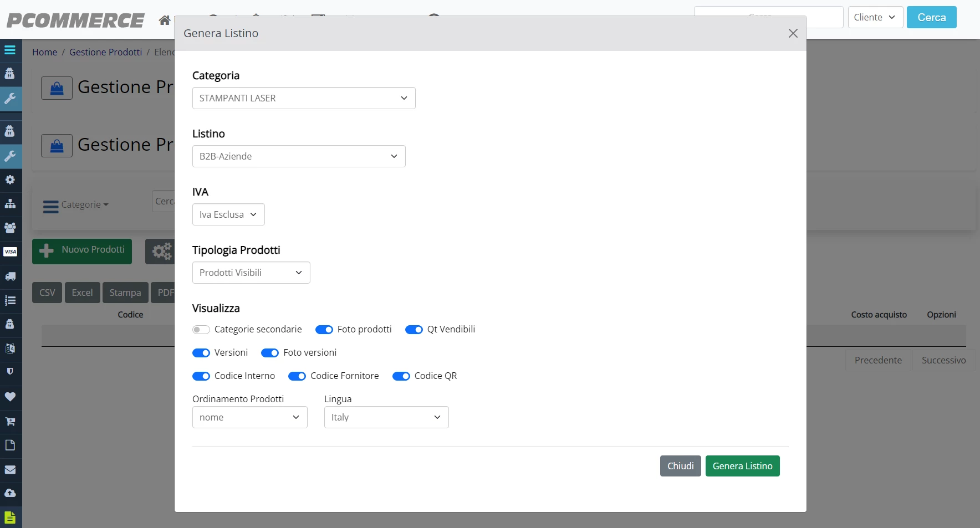This screenshot has height=528, width=980.
Task: Expand the Listino dropdown B2B-Aziende
Action: 299,156
